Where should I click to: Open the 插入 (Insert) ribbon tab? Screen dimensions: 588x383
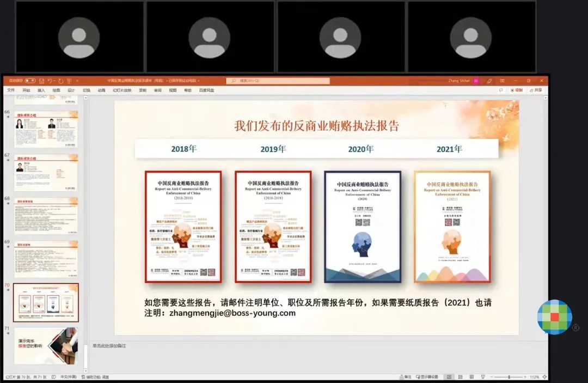41,90
